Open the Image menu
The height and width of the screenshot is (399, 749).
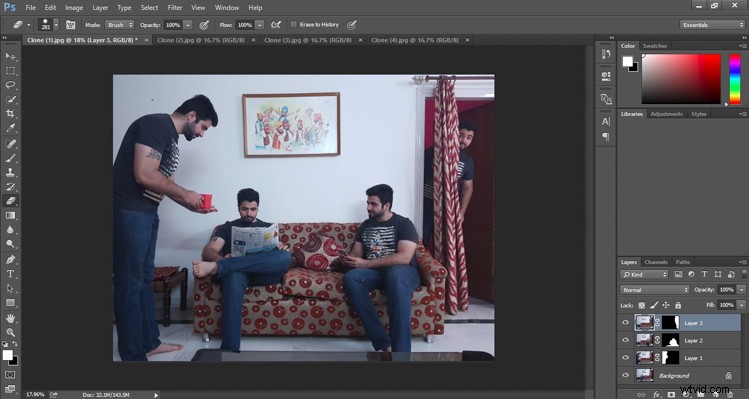[x=74, y=8]
